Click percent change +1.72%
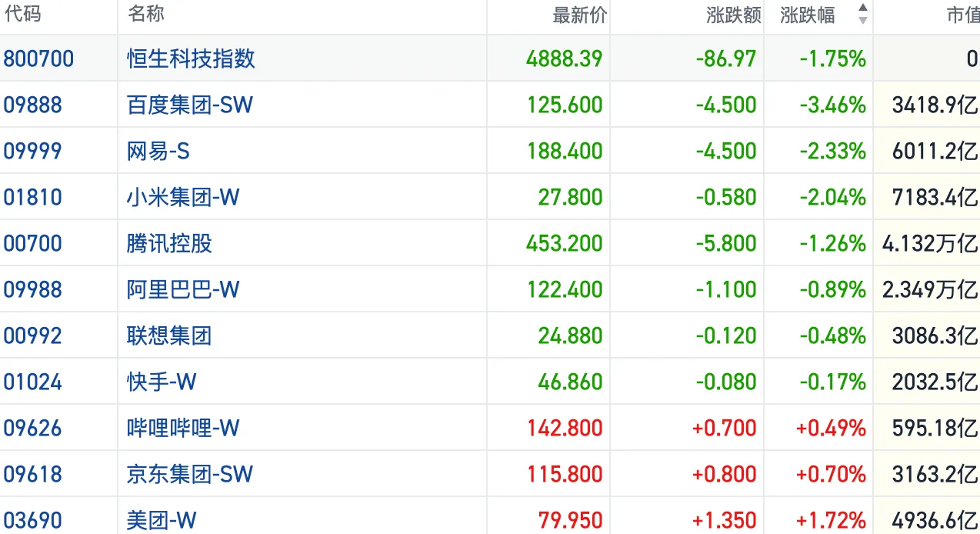980x534 pixels. click(830, 520)
